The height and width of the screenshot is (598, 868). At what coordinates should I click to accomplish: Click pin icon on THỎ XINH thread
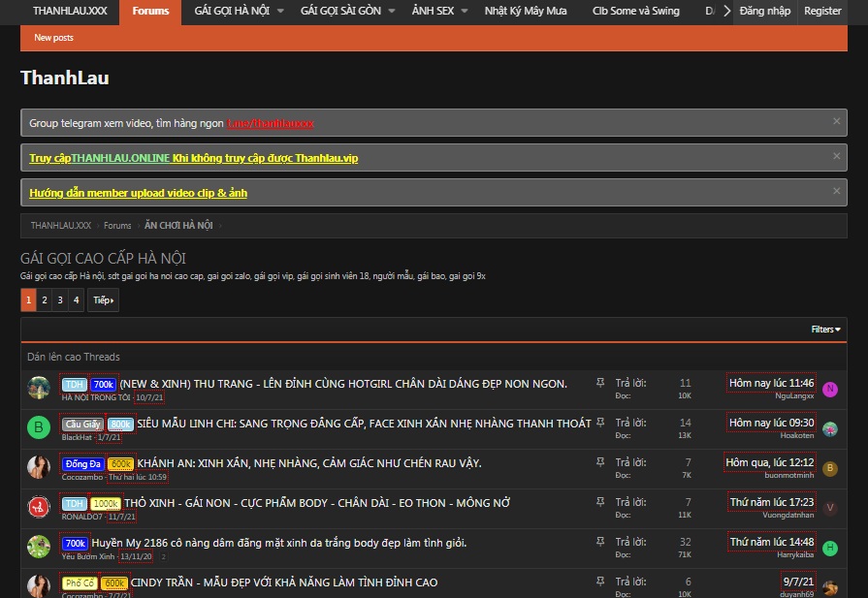point(600,502)
